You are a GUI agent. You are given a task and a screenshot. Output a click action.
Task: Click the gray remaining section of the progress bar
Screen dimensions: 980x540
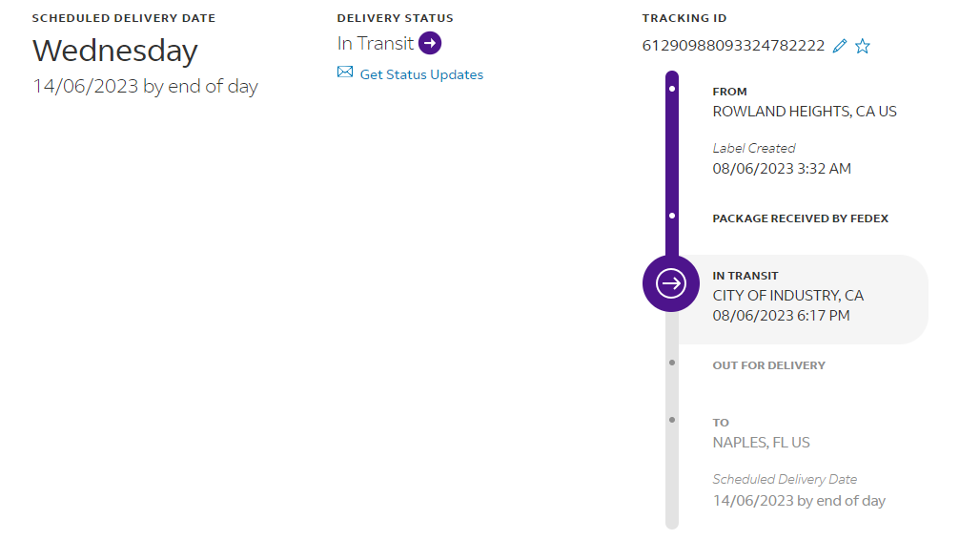[672, 477]
